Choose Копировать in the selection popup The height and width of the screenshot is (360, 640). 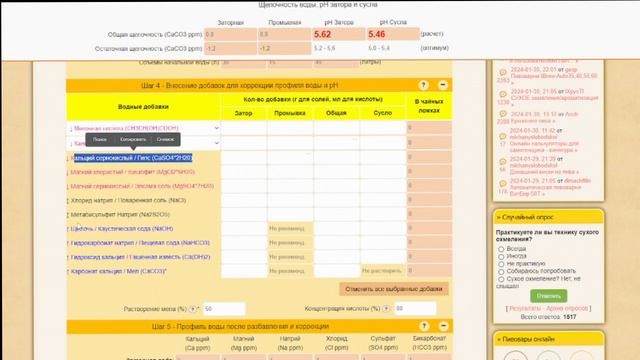coord(133,140)
